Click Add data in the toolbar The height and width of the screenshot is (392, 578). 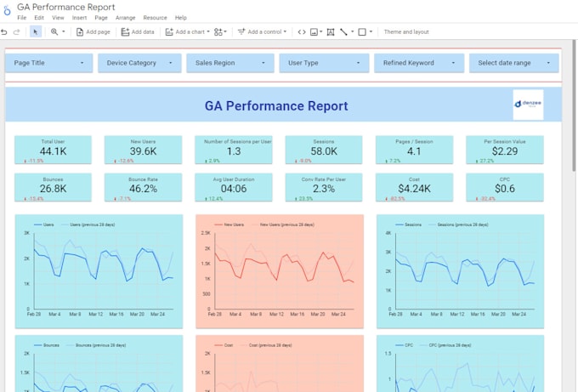tap(138, 32)
